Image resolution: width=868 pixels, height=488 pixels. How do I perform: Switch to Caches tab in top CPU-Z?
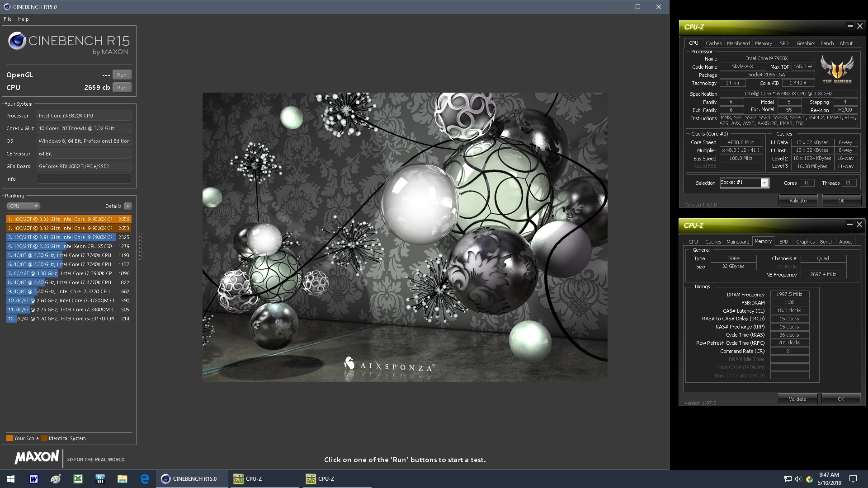pyautogui.click(x=713, y=43)
